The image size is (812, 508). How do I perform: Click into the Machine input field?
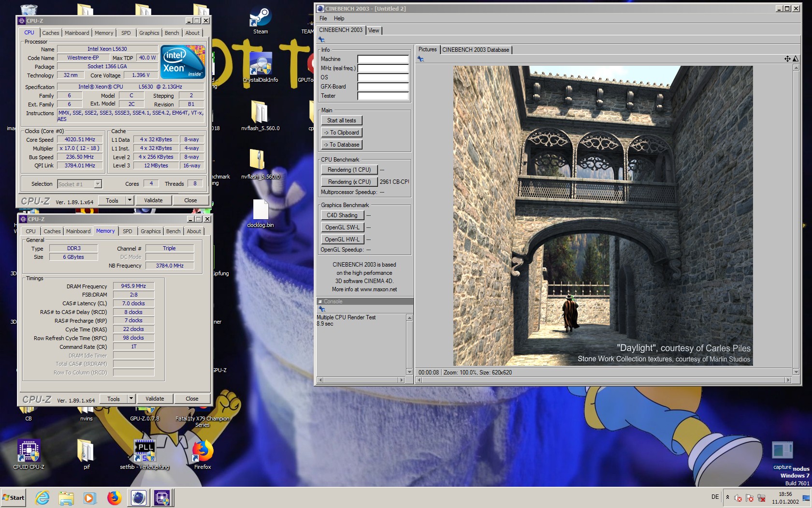pyautogui.click(x=383, y=59)
